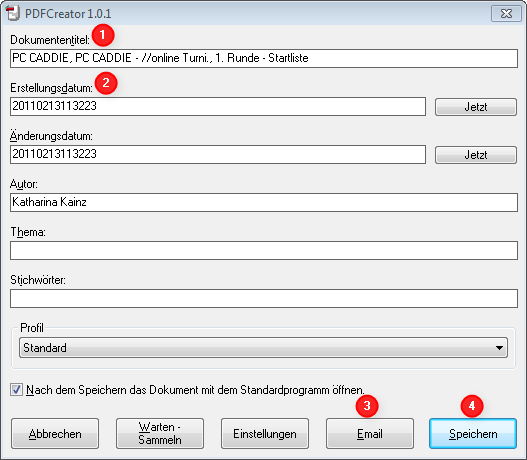Screen dimensions: 527x460
Task: Click the empty Thema input field
Action: coord(264,250)
